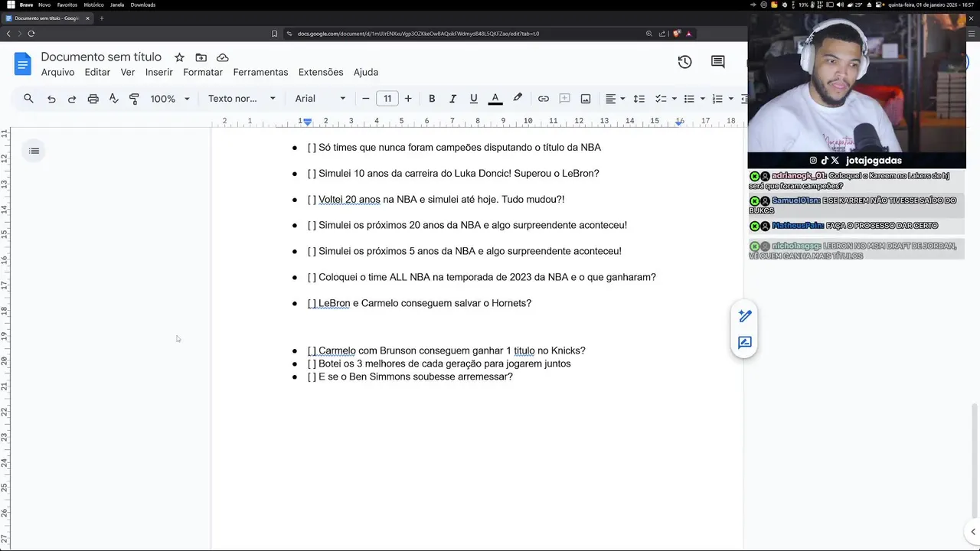Image resolution: width=980 pixels, height=551 pixels.
Task: Open a new browser tab
Action: [x=101, y=18]
